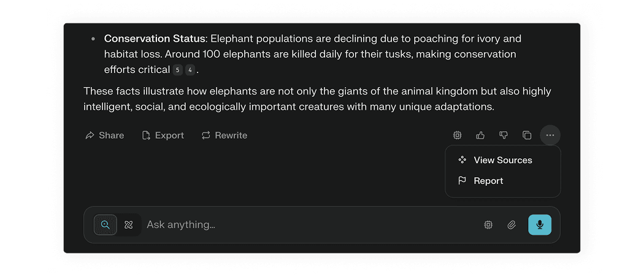This screenshot has width=644, height=276.
Task: Start voice input with the microphone button
Action: pos(540,225)
